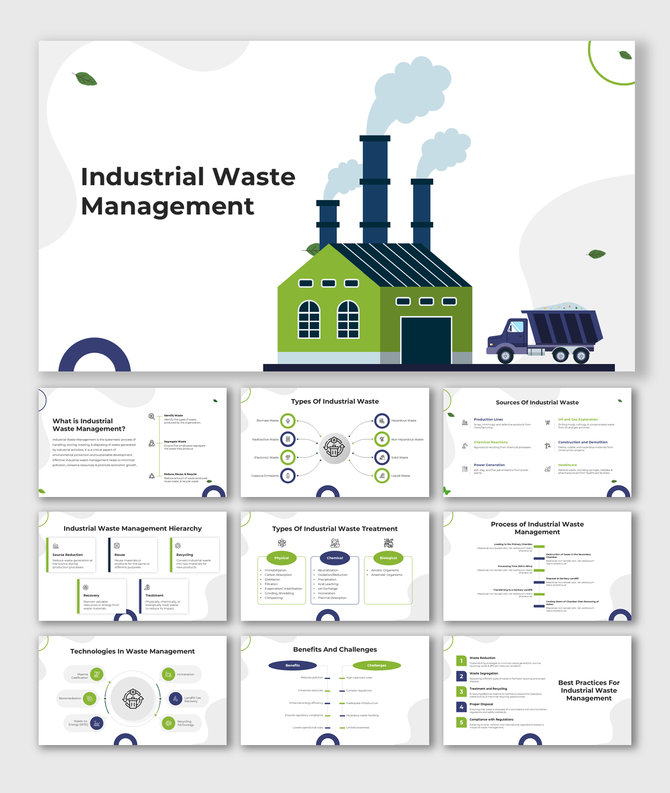Click the Liquid Waste circle icon
The width and height of the screenshot is (670, 793).
(382, 475)
